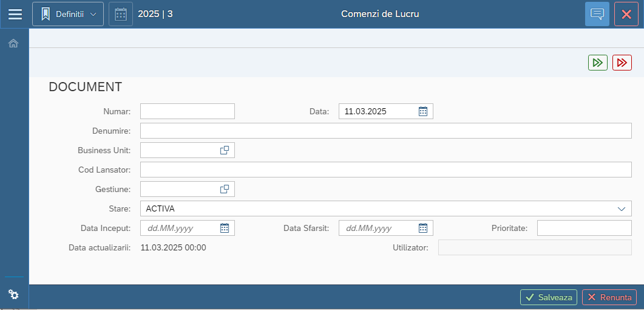Cancel with the Renunta button
This screenshot has height=310, width=644.
[x=609, y=297]
